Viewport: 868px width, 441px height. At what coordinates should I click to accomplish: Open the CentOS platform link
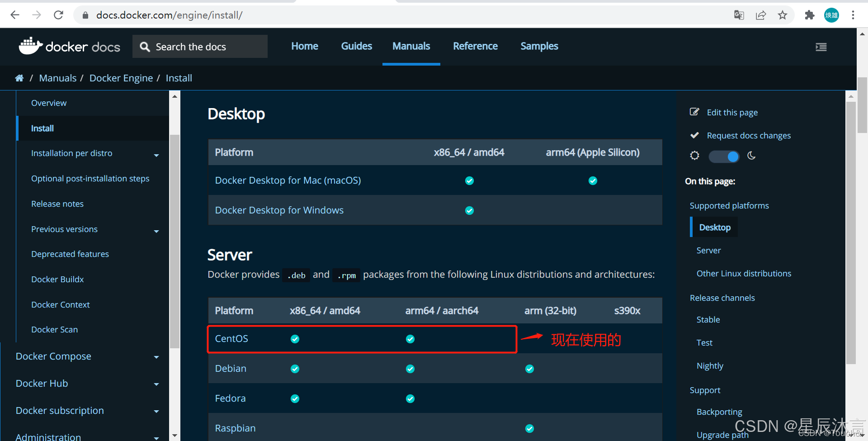click(231, 339)
